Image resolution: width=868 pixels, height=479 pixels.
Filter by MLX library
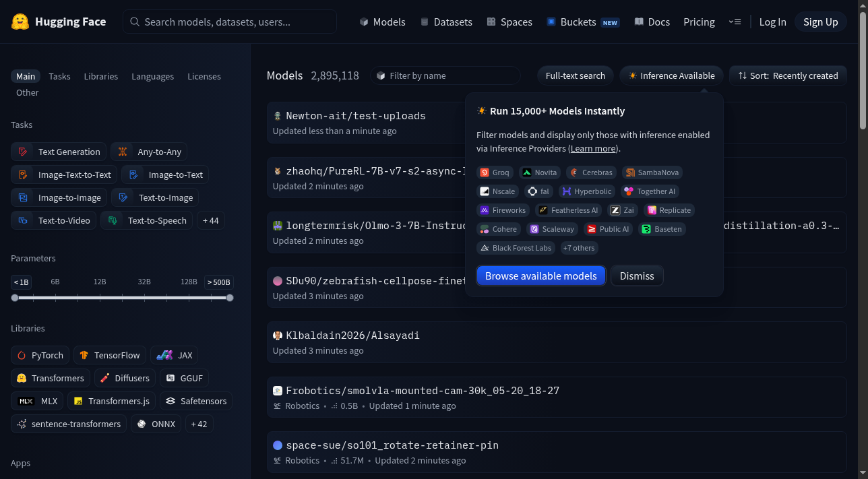[37, 401]
